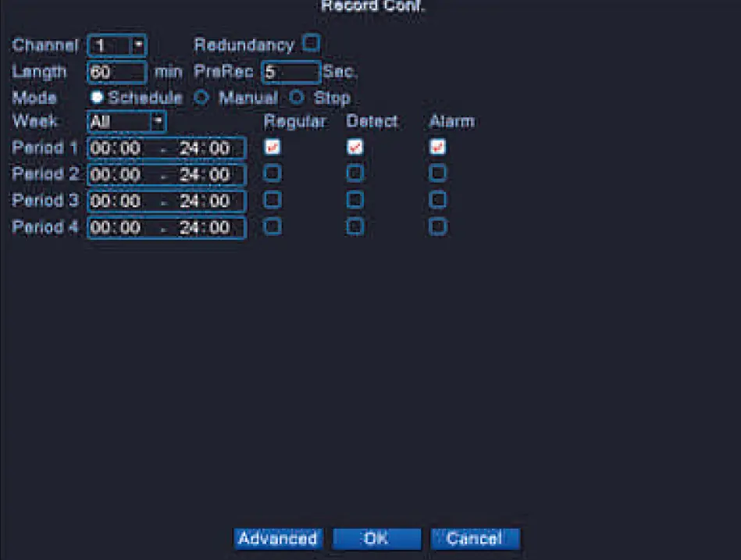Expand the Week dropdown set to All
This screenshot has height=560, width=741.
(x=126, y=122)
